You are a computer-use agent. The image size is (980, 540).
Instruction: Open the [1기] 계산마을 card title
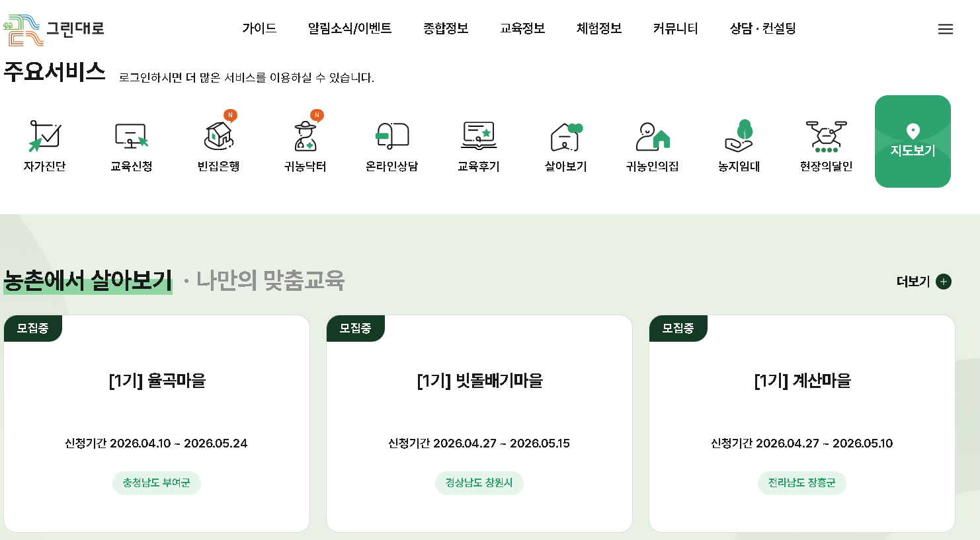click(x=802, y=381)
